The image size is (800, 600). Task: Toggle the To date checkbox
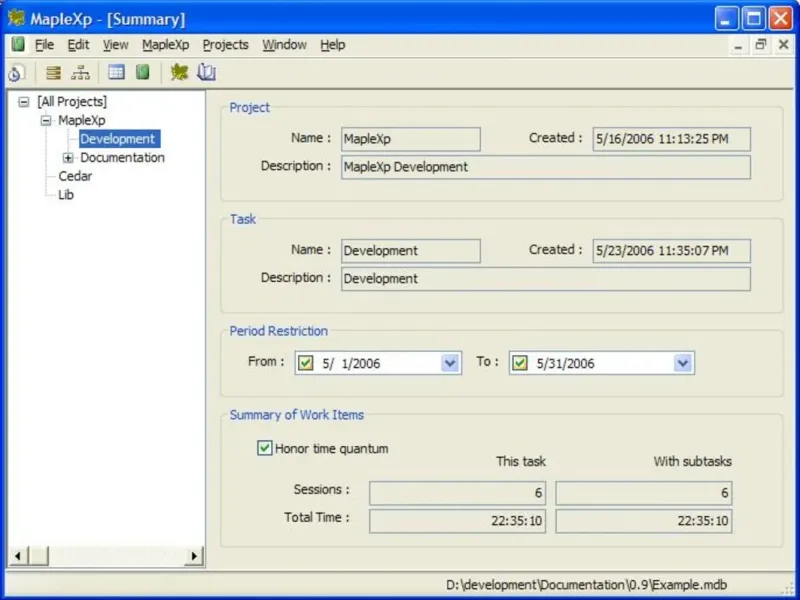pos(519,363)
